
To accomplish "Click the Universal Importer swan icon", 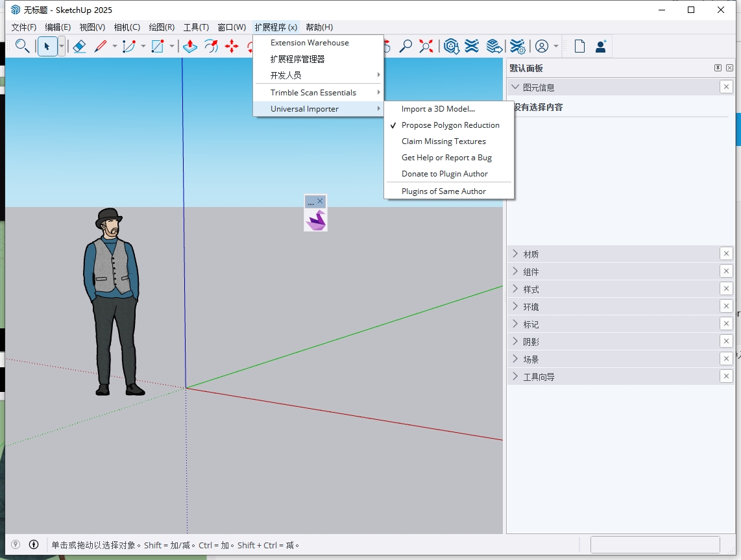I will point(316,220).
